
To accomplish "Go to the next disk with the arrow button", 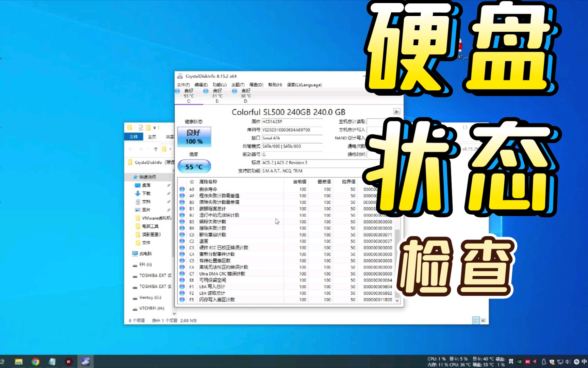I will 396,111.
